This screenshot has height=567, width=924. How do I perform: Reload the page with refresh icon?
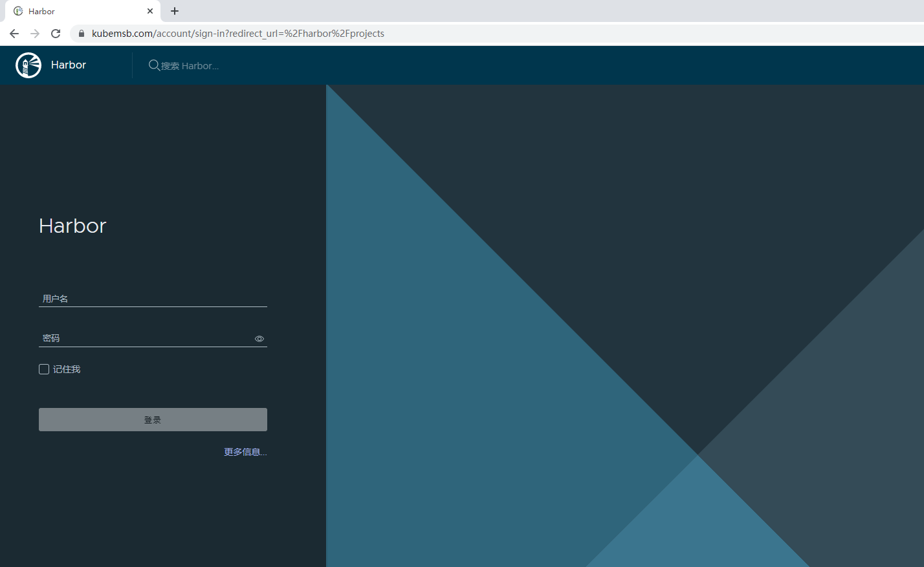56,34
